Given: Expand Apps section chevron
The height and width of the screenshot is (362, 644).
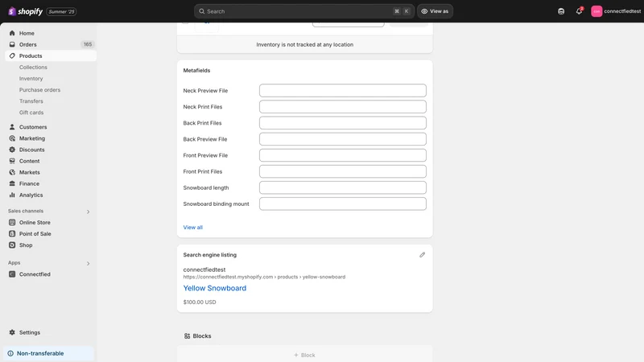Looking at the screenshot, I should [x=88, y=264].
